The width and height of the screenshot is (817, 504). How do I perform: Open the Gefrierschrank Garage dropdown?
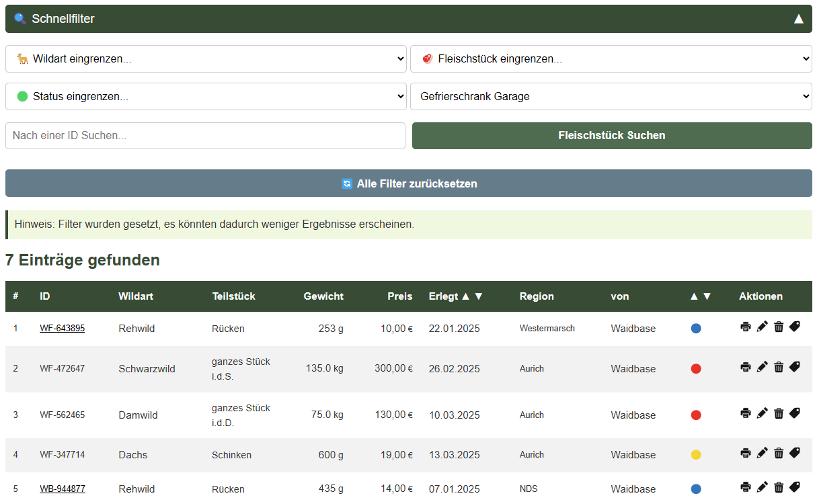click(611, 97)
